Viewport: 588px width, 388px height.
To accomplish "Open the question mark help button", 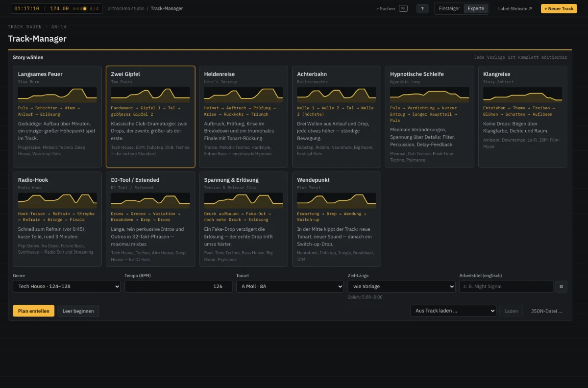I will click(x=422, y=8).
